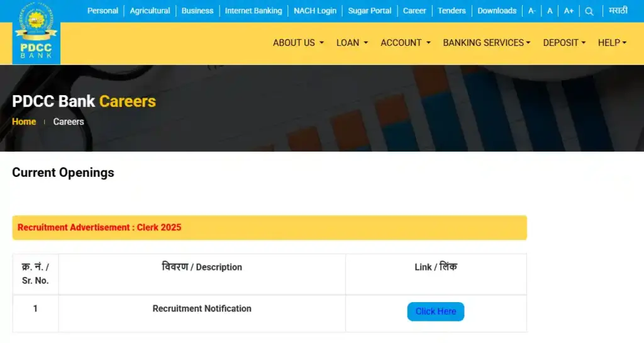Switch language to मराठी

618,11
